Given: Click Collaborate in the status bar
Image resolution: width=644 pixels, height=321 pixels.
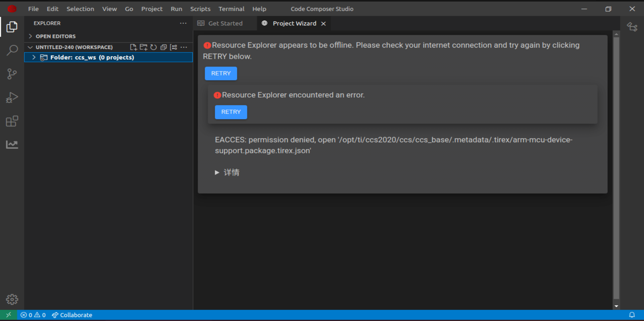Looking at the screenshot, I should [72, 315].
